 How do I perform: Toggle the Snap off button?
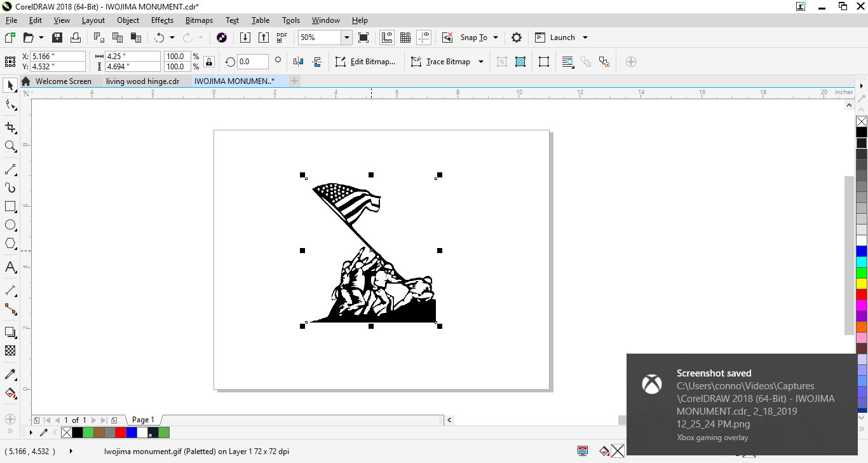447,38
